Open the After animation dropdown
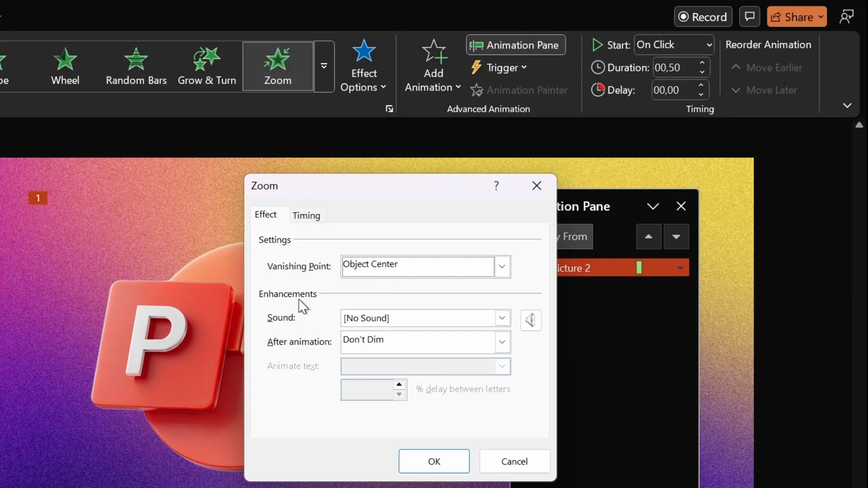 tap(502, 342)
